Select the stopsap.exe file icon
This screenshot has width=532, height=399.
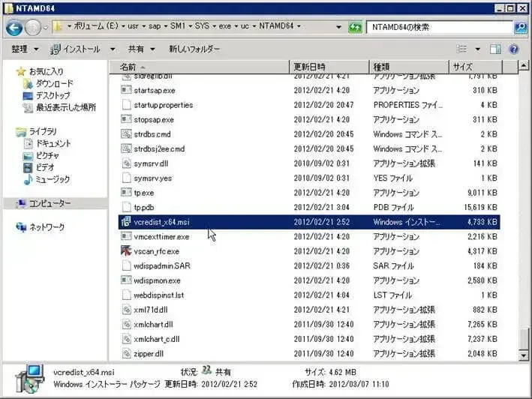pos(126,119)
